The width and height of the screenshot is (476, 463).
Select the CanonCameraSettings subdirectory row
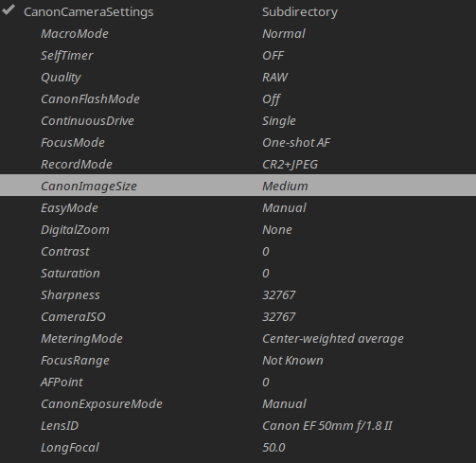(238, 11)
